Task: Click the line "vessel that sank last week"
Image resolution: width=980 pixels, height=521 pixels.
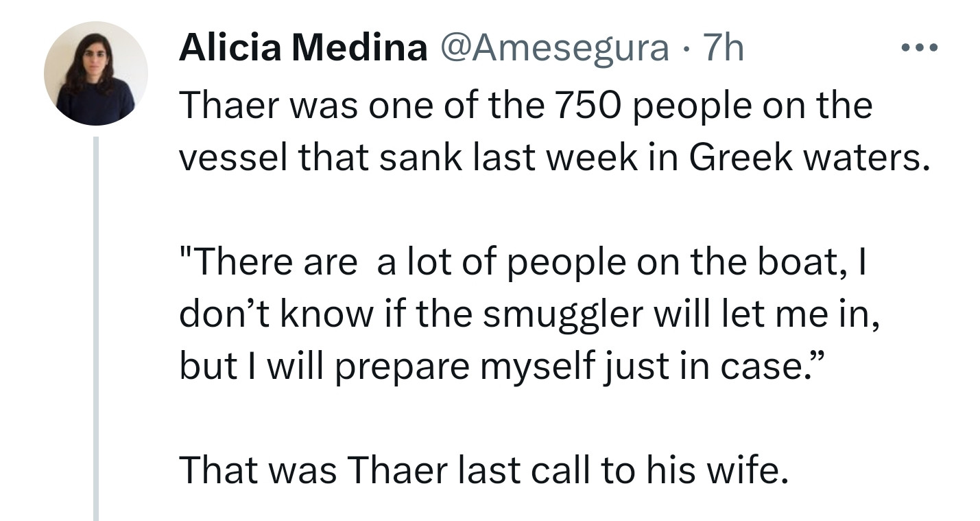Action: point(555,158)
